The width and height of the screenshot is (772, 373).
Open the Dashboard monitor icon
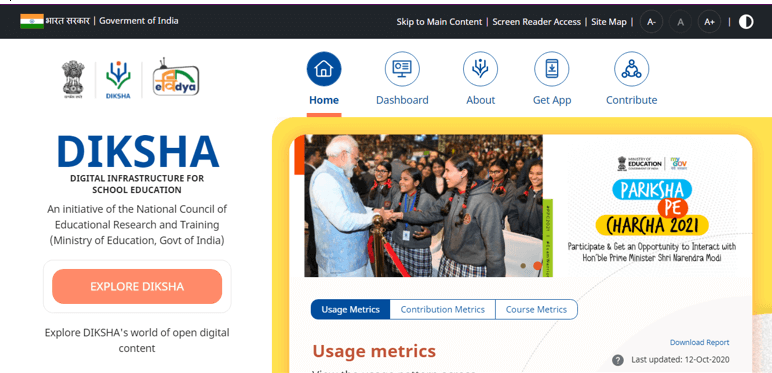[x=402, y=69]
